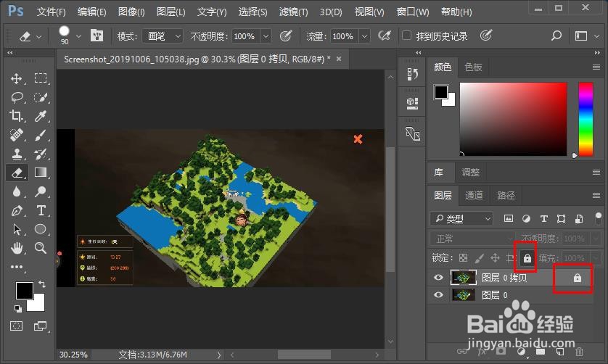Open the eraser Mode dropdown
The image size is (608, 364).
click(163, 36)
